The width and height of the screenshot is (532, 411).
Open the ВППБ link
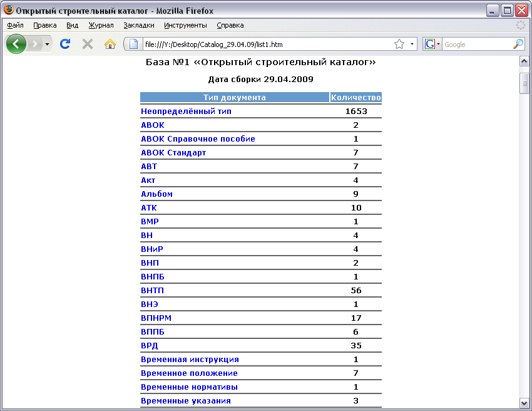click(x=153, y=331)
